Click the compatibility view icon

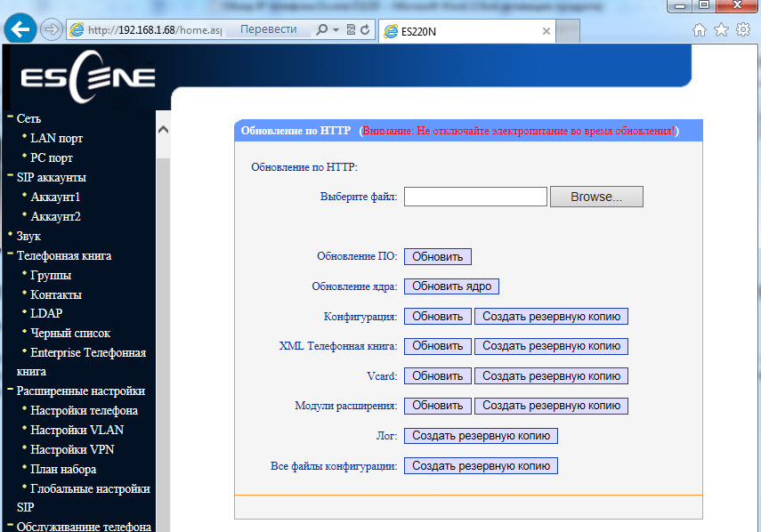click(x=351, y=30)
